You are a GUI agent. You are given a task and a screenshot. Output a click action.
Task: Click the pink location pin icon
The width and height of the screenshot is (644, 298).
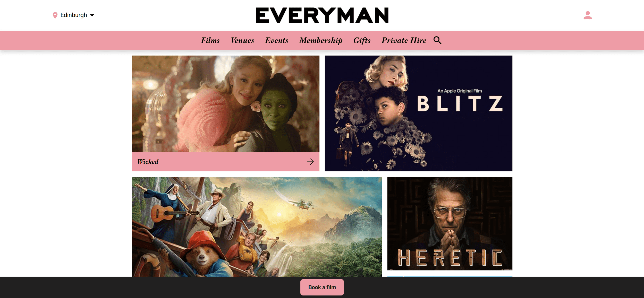55,15
